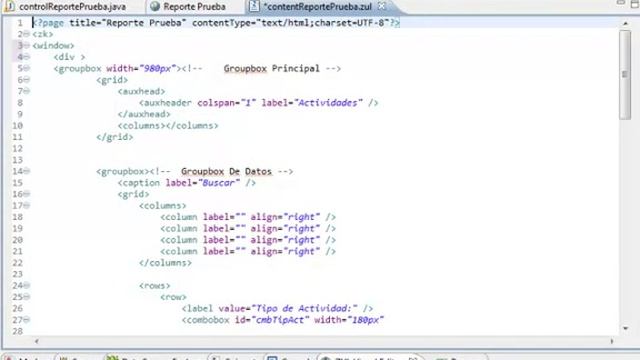Click the Java file icon on controlReportePrueba.java tab
This screenshot has height=360, width=640.
[x=10, y=6]
